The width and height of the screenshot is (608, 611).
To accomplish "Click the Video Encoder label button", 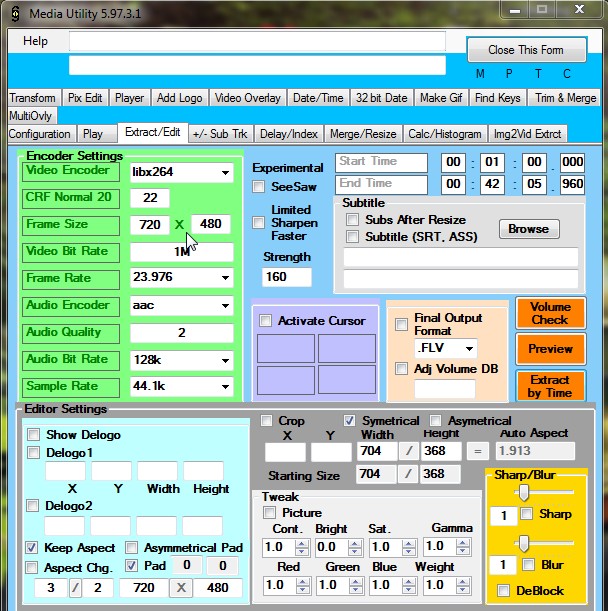I will [71, 171].
